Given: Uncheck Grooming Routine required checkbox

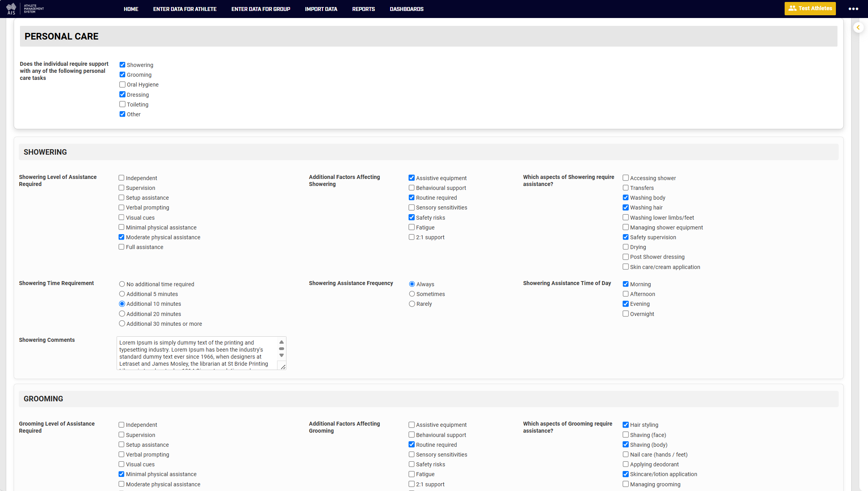Looking at the screenshot, I should click(x=412, y=444).
